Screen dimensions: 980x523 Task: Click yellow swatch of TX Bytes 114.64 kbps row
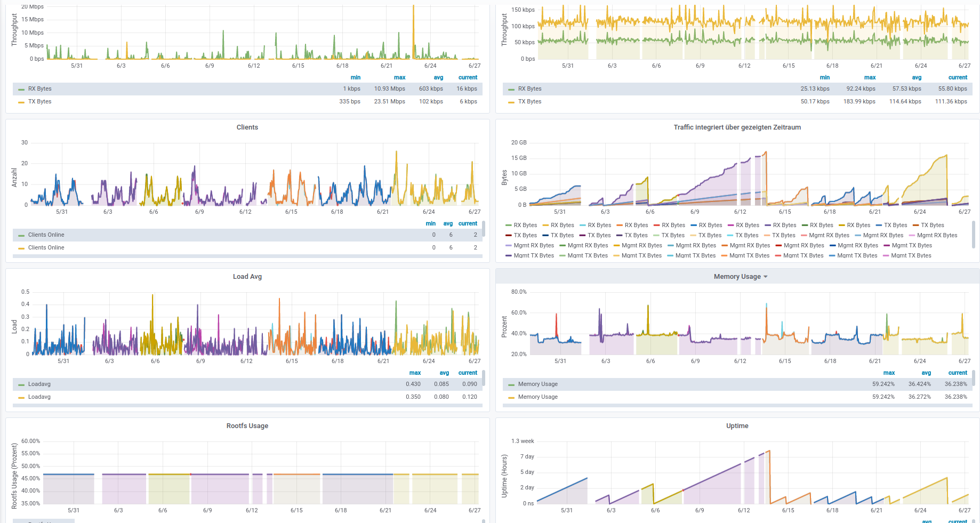[511, 102]
